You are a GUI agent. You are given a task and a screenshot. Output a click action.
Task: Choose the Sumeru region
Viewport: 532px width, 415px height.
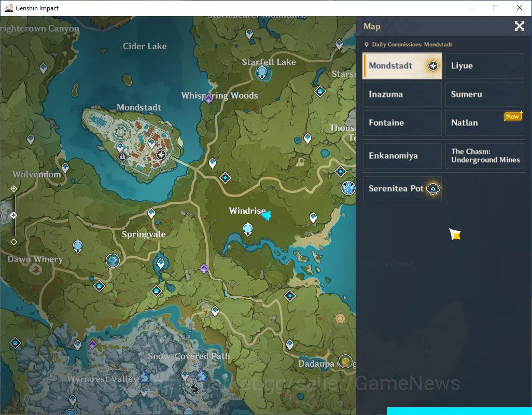(x=484, y=94)
